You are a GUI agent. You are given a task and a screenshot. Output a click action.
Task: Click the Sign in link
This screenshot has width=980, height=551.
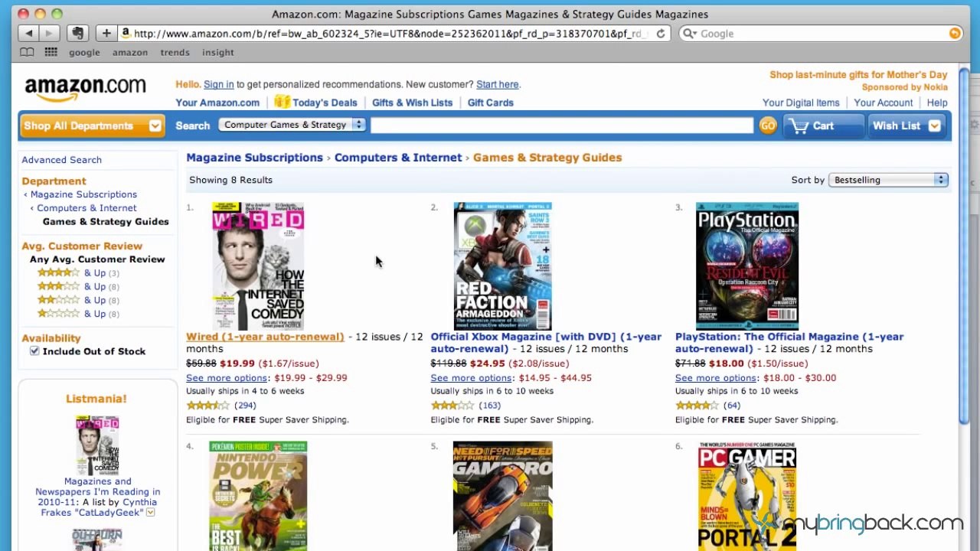coord(219,84)
